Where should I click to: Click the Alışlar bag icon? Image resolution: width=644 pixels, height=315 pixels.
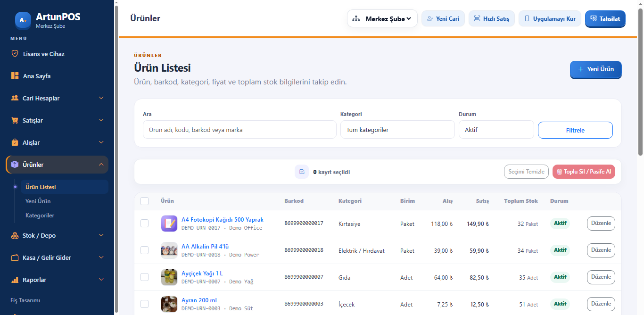[x=15, y=142]
